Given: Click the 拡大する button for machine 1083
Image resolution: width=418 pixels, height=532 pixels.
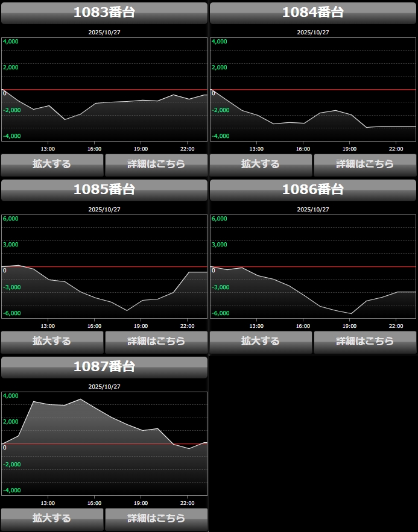Looking at the screenshot, I should pos(52,164).
